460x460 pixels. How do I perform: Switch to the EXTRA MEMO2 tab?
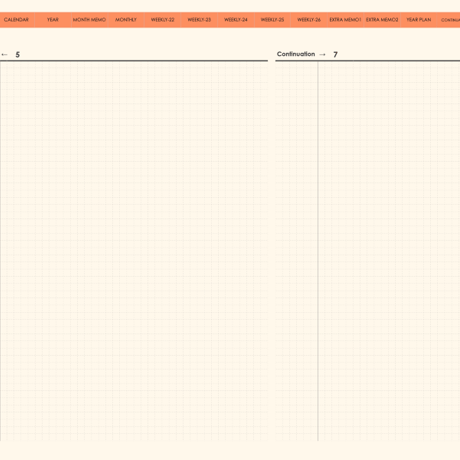pos(382,20)
